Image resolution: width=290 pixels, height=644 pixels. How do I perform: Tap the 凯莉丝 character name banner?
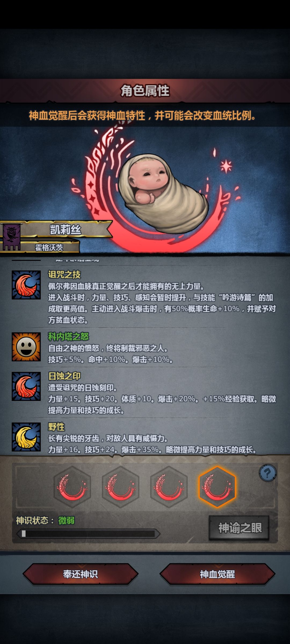(66, 230)
